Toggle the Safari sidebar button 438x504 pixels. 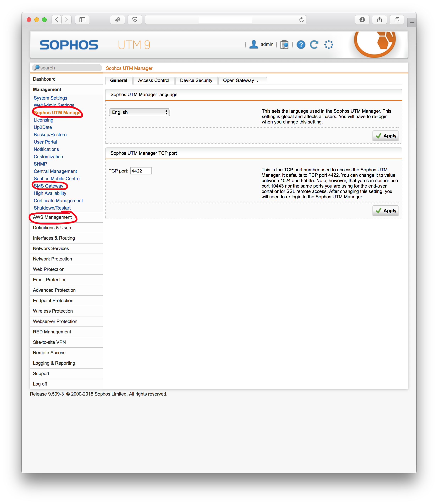click(x=82, y=19)
